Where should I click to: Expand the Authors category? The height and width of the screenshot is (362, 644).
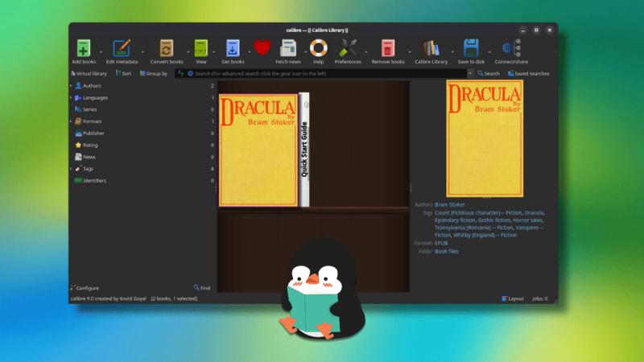71,86
